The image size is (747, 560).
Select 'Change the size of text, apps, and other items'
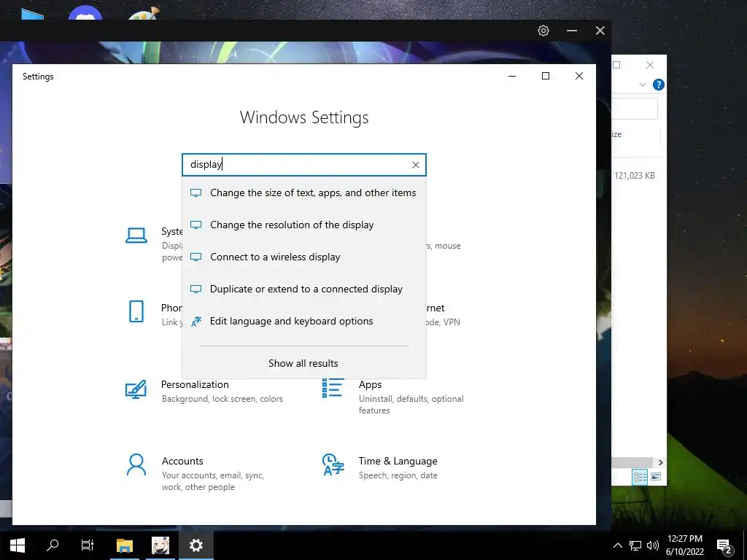tap(304, 192)
